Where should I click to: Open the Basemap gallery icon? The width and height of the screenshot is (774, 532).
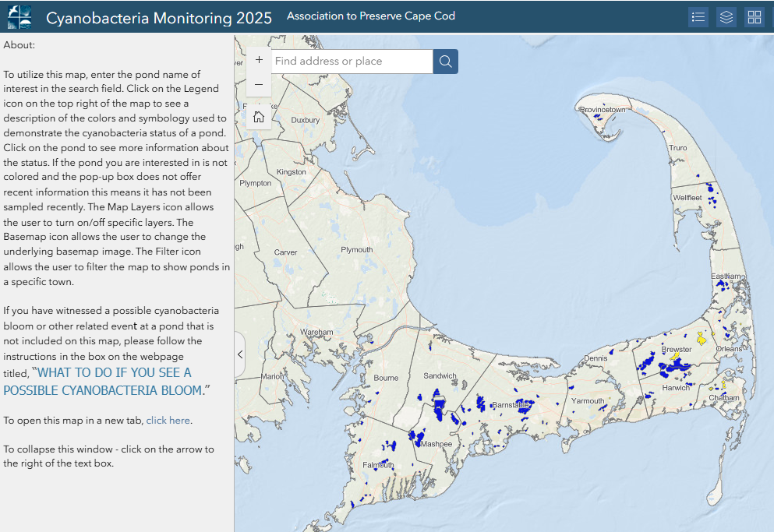click(x=754, y=17)
